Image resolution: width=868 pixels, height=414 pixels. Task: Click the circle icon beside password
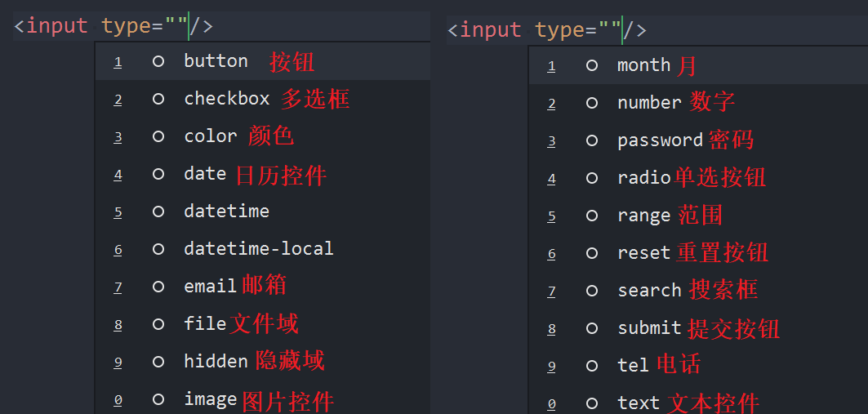592,140
